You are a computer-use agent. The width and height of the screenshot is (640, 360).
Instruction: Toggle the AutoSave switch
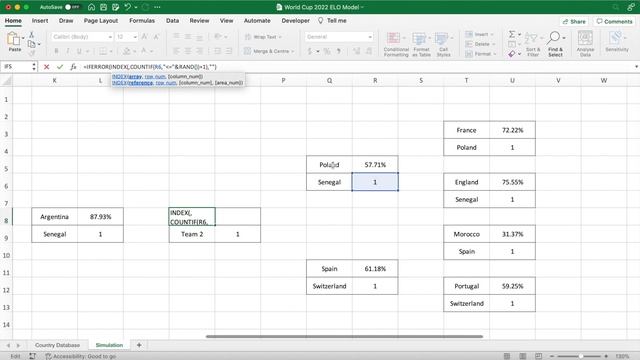coord(72,7)
